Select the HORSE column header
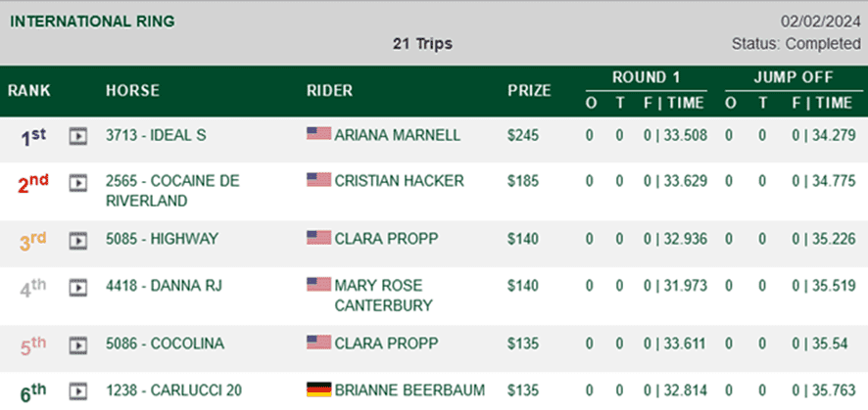 (132, 91)
